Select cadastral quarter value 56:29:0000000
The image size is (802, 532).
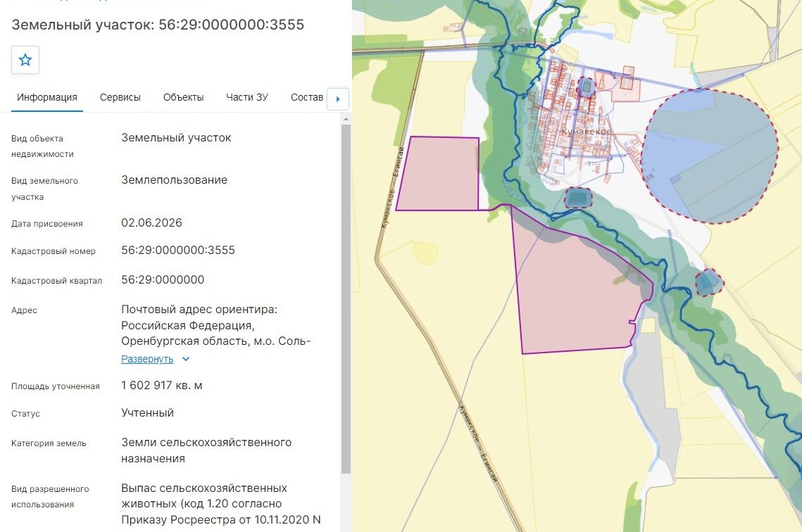pos(163,279)
